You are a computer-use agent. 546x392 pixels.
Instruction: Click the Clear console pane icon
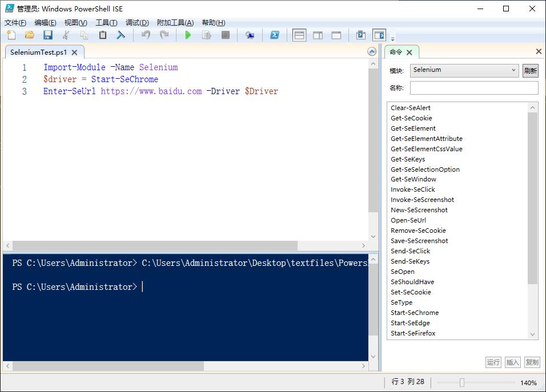121,35
